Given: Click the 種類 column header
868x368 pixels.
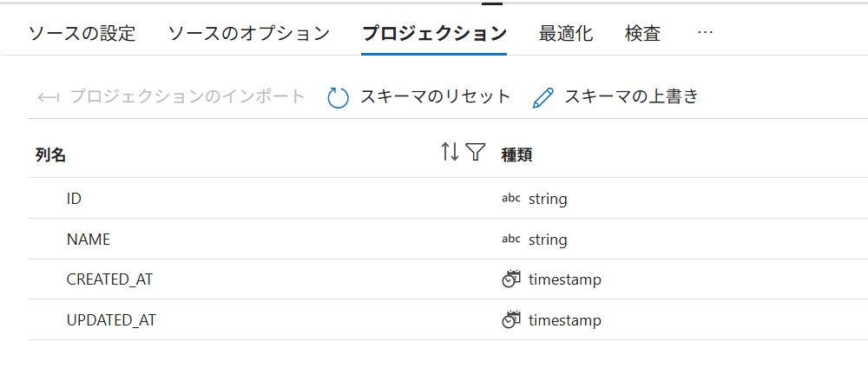Looking at the screenshot, I should point(516,155).
